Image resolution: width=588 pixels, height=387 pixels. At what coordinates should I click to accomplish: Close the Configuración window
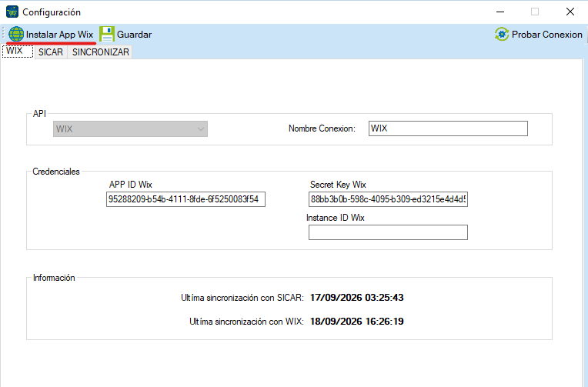click(x=570, y=12)
